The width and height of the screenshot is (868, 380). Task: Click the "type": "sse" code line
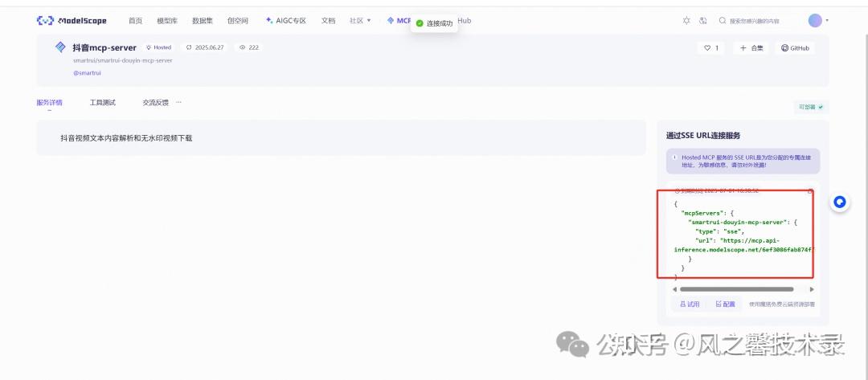click(x=719, y=231)
